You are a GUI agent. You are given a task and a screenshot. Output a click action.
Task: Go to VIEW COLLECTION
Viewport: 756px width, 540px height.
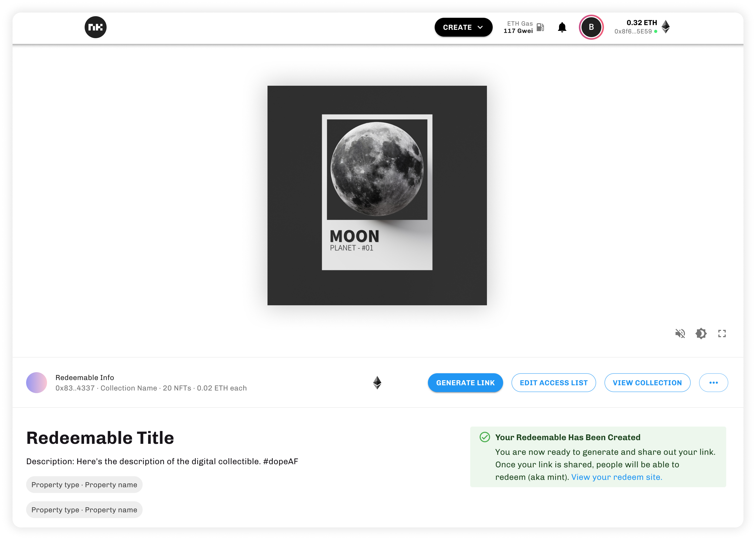[647, 383]
